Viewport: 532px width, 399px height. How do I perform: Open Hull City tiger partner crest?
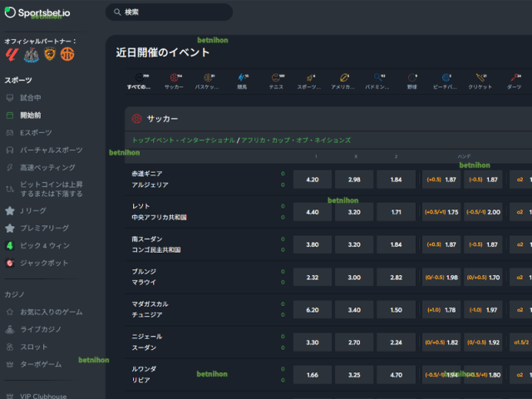point(50,54)
